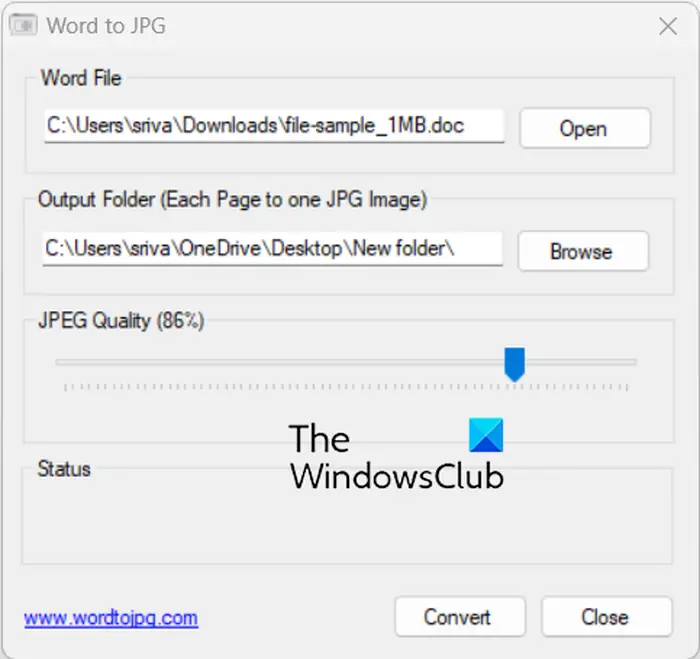Screen dimensions: 700x659
Task: Click inside the empty Status box
Action: coord(347,520)
